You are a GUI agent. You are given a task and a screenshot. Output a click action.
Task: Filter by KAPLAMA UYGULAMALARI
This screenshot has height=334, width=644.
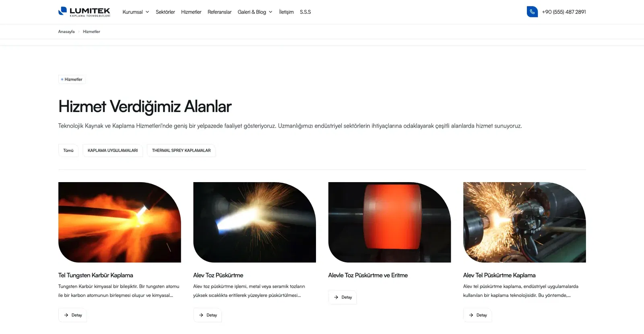tap(113, 150)
